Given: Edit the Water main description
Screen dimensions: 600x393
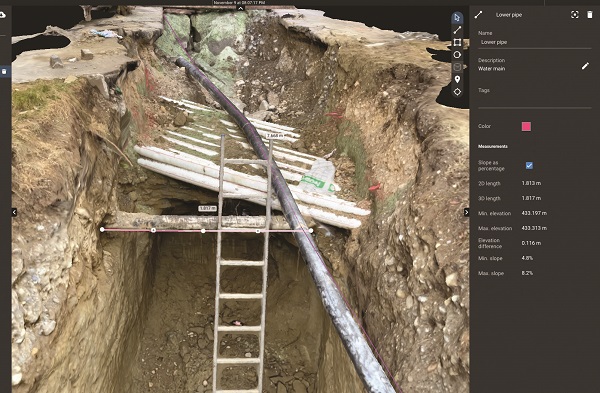Looking at the screenshot, I should coord(585,66).
